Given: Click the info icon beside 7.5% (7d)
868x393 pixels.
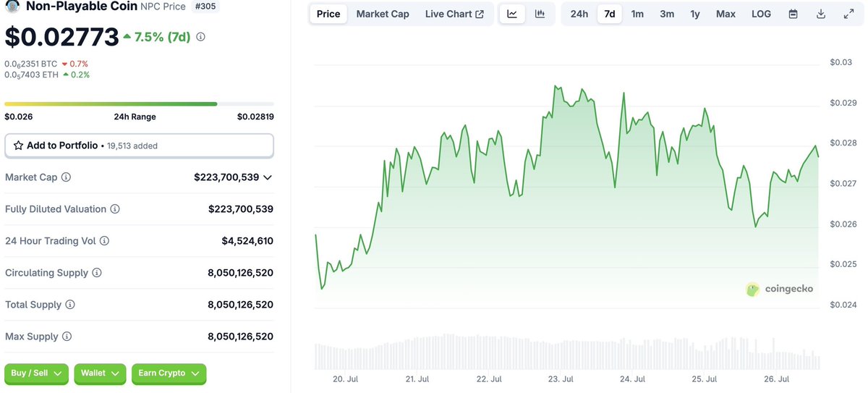Looking at the screenshot, I should (201, 36).
